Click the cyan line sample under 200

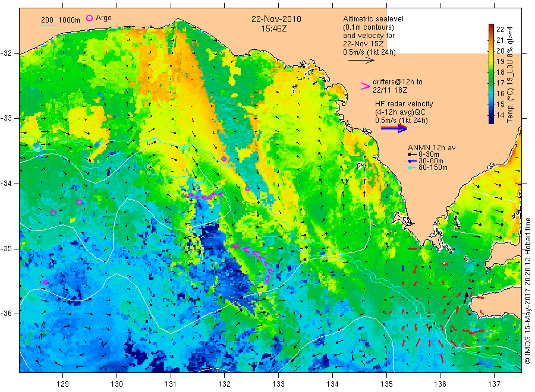tap(49, 26)
